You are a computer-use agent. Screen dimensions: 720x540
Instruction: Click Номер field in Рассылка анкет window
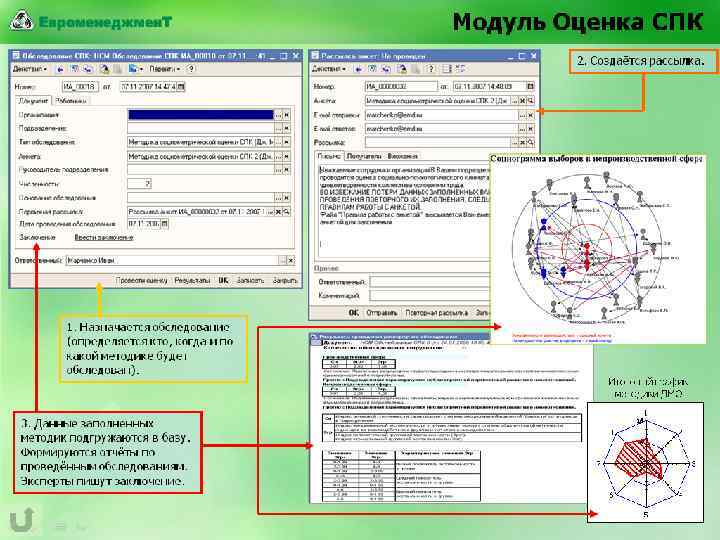pos(401,86)
